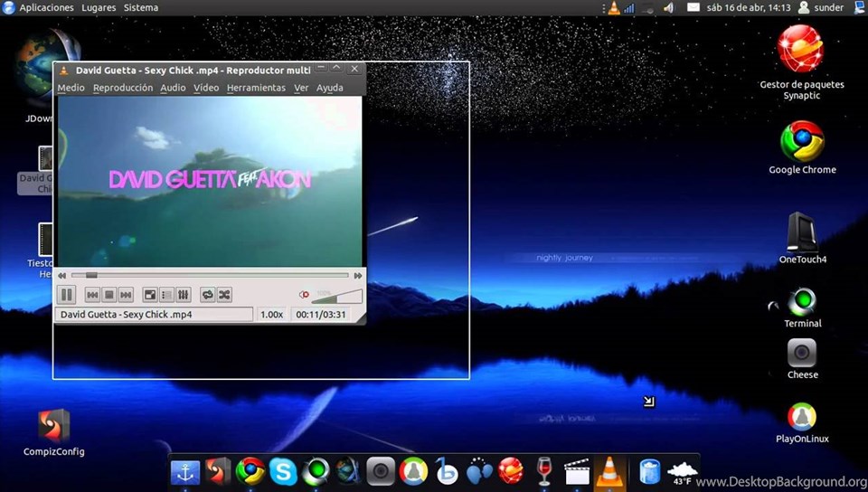
Task: Toggle shuffle random playback in VLC
Action: pos(224,295)
